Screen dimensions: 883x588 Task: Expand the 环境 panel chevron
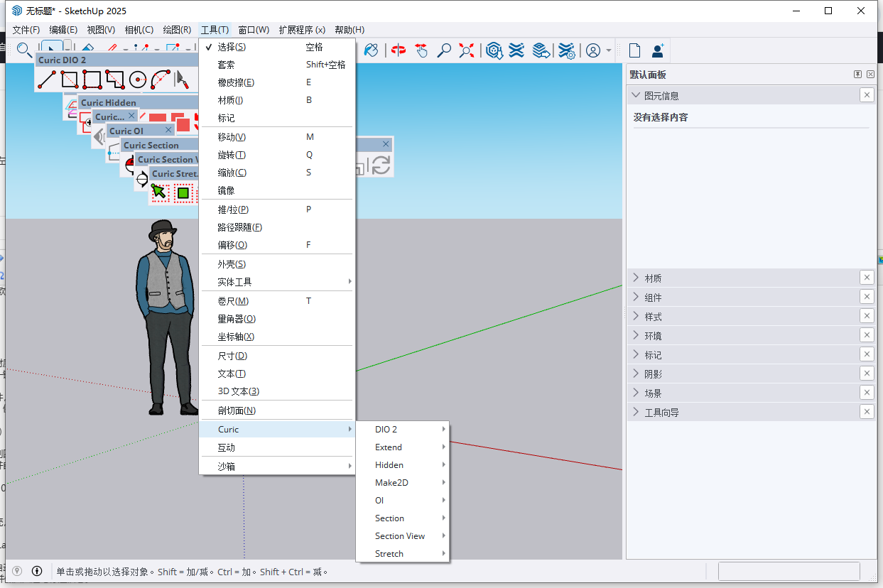tap(636, 335)
